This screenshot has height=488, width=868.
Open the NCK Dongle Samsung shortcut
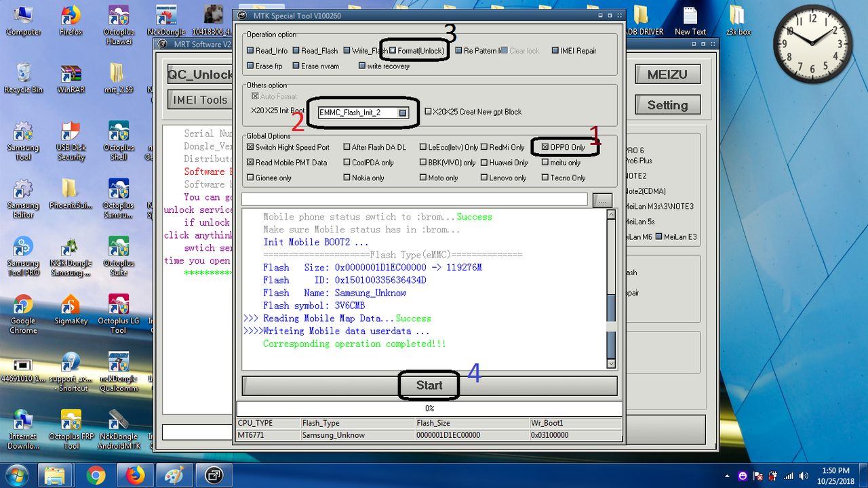[x=71, y=256]
